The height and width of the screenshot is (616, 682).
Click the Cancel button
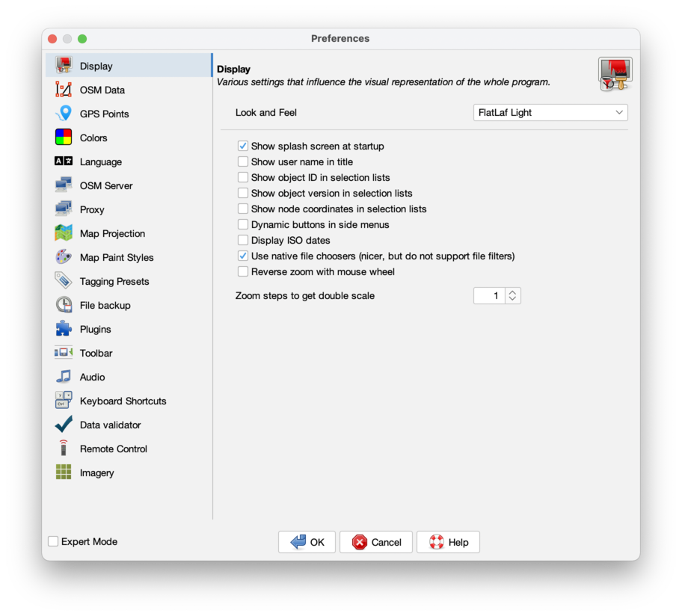[376, 542]
